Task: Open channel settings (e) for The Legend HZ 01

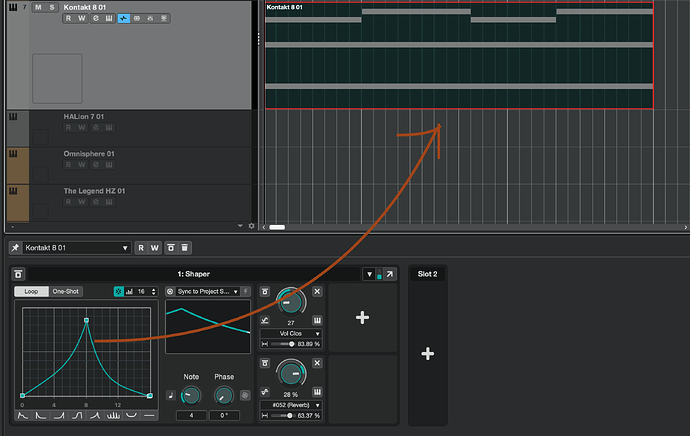Action: coord(95,202)
